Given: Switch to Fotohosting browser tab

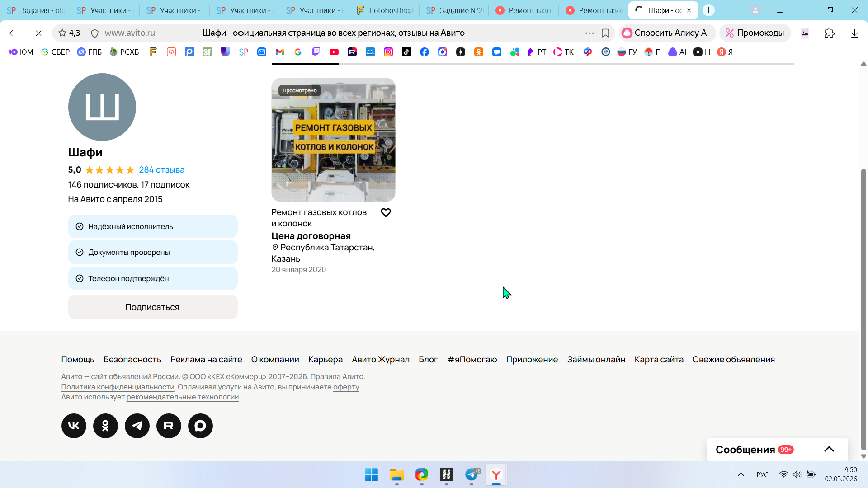Looking at the screenshot, I should [x=387, y=10].
